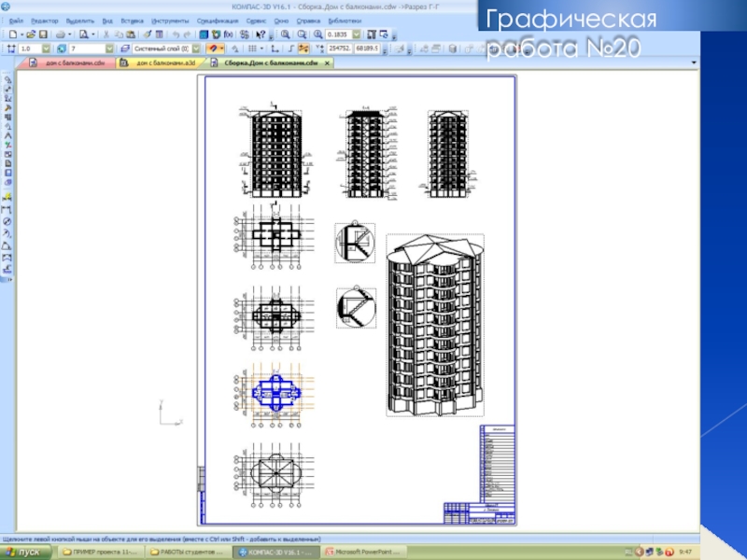747x560 pixels.
Task: Click the local coordinate system icon
Action: point(275,49)
